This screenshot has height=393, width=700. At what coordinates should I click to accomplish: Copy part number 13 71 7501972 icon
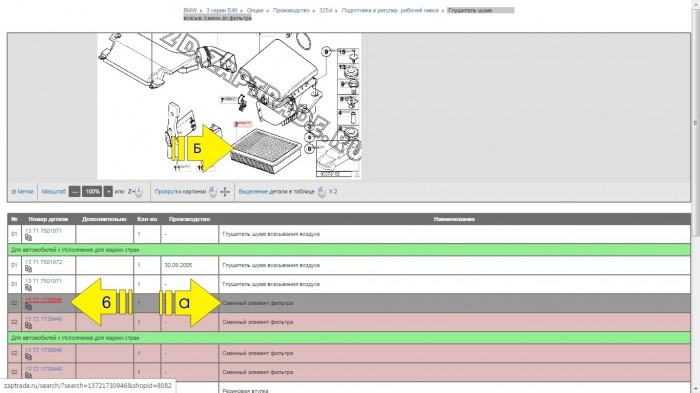click(x=29, y=269)
